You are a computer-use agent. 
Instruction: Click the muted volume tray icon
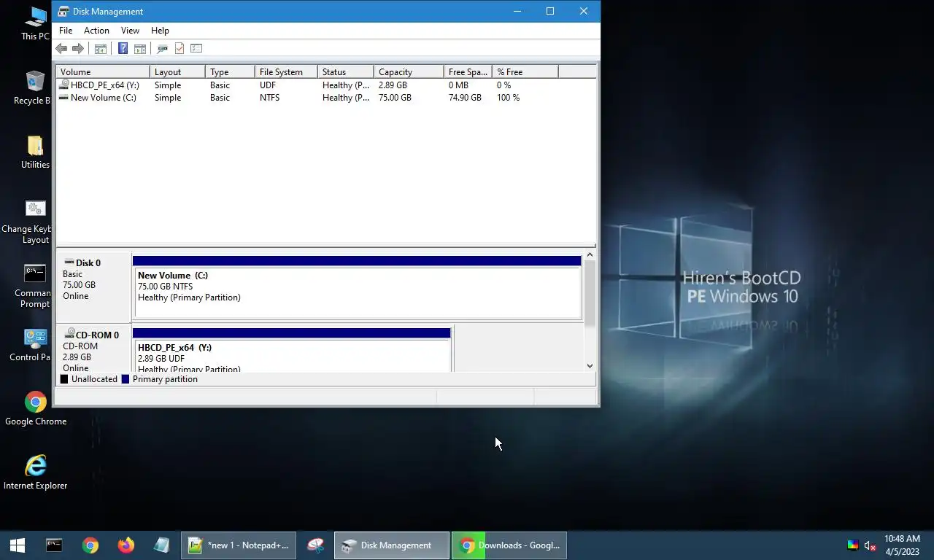click(870, 545)
